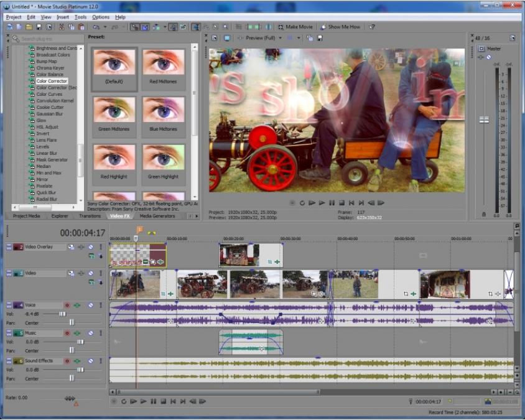Open Project Video Properties icon in preview
This screenshot has width=525, height=420.
pos(214,38)
